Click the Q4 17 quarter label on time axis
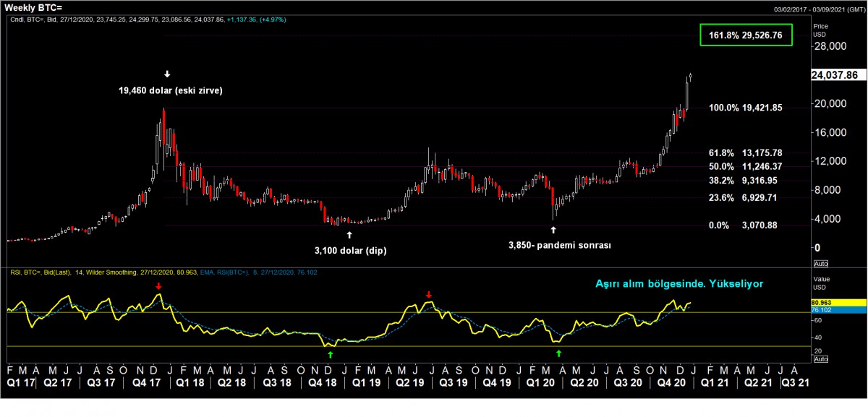This screenshot has width=868, height=417. [x=148, y=384]
